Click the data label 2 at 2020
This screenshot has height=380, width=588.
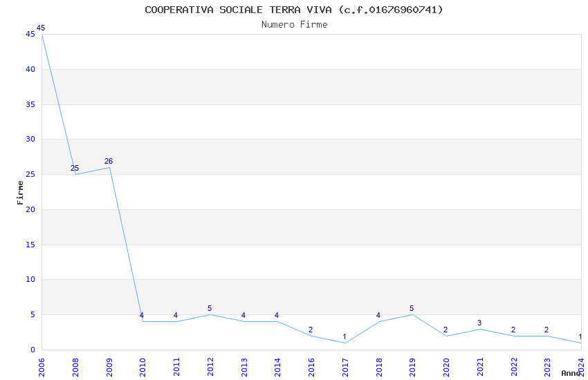point(445,330)
